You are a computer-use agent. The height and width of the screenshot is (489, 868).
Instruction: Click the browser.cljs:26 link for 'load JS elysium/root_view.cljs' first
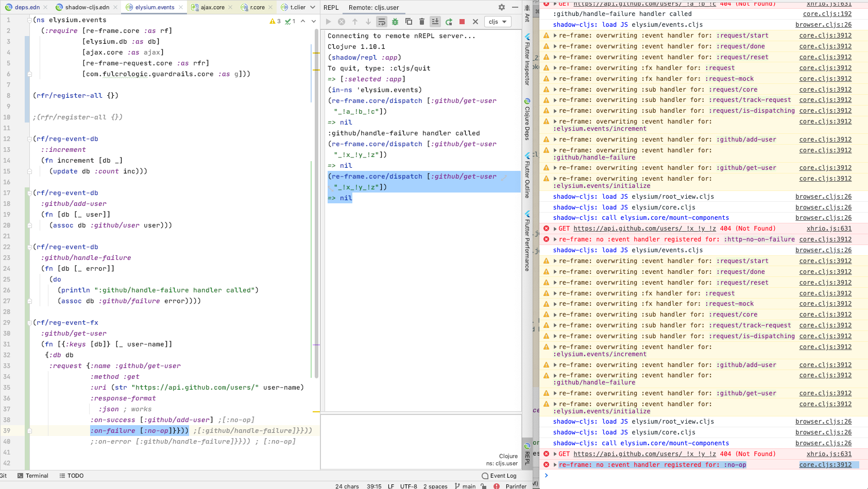823,197
